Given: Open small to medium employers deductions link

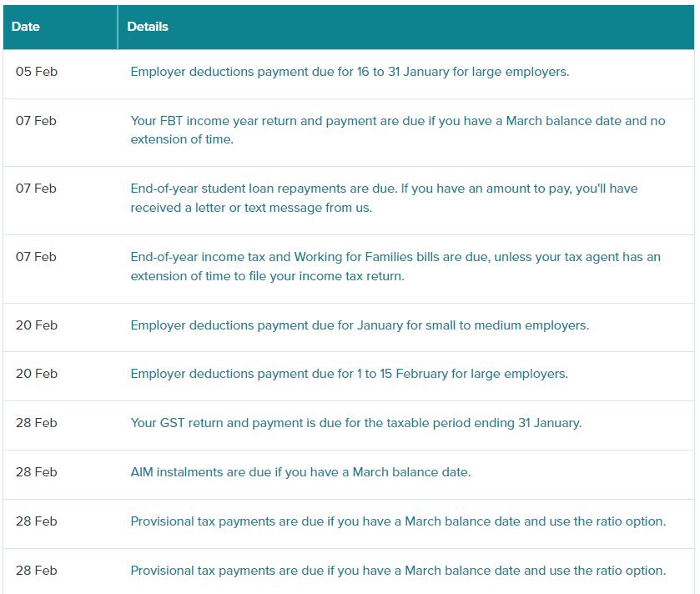Looking at the screenshot, I should pos(360,325).
